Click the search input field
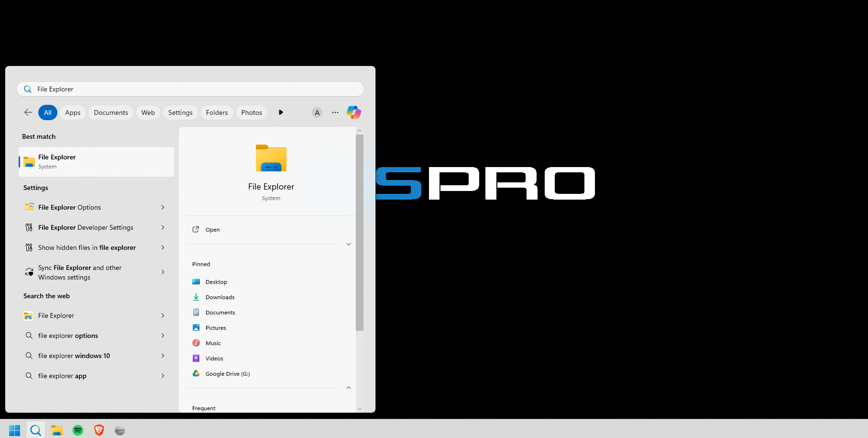The height and width of the screenshot is (438, 868). coord(191,89)
